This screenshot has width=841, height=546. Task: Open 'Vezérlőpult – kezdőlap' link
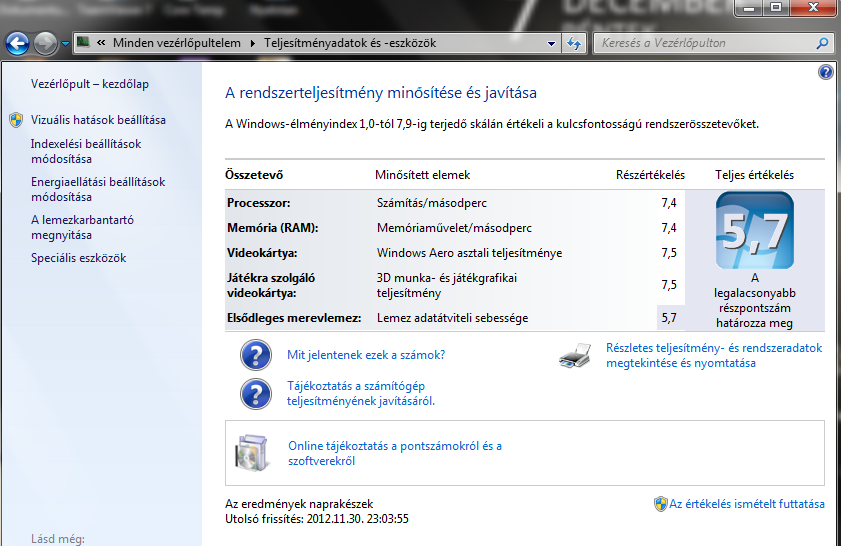90,84
